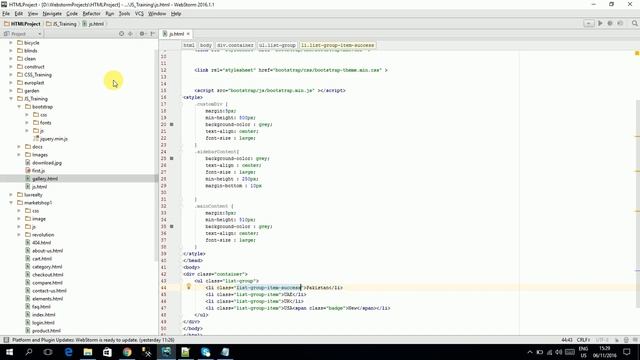Viewport: 640px width, 360px height.
Task: Click HTMLProject in navigation bar
Action: tap(22, 24)
